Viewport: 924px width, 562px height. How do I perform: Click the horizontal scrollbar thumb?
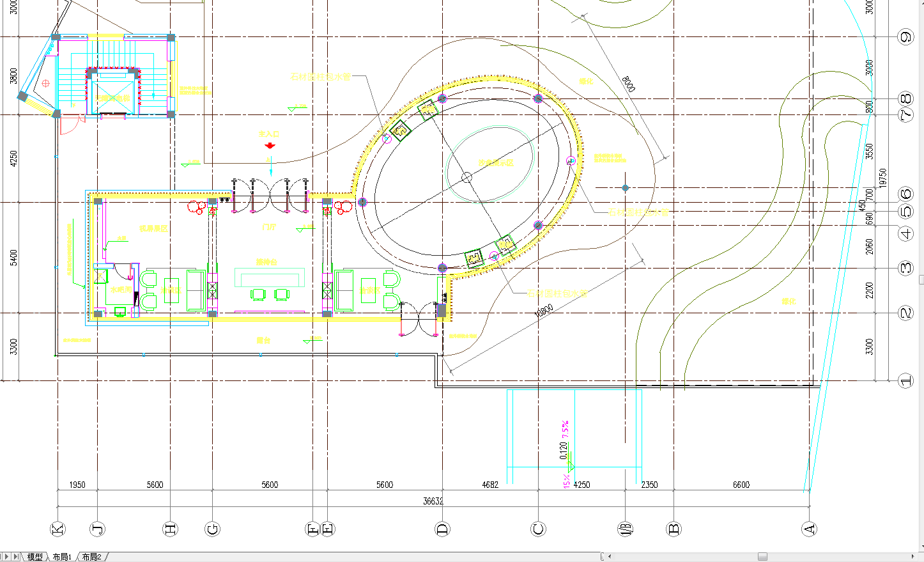tap(762, 556)
